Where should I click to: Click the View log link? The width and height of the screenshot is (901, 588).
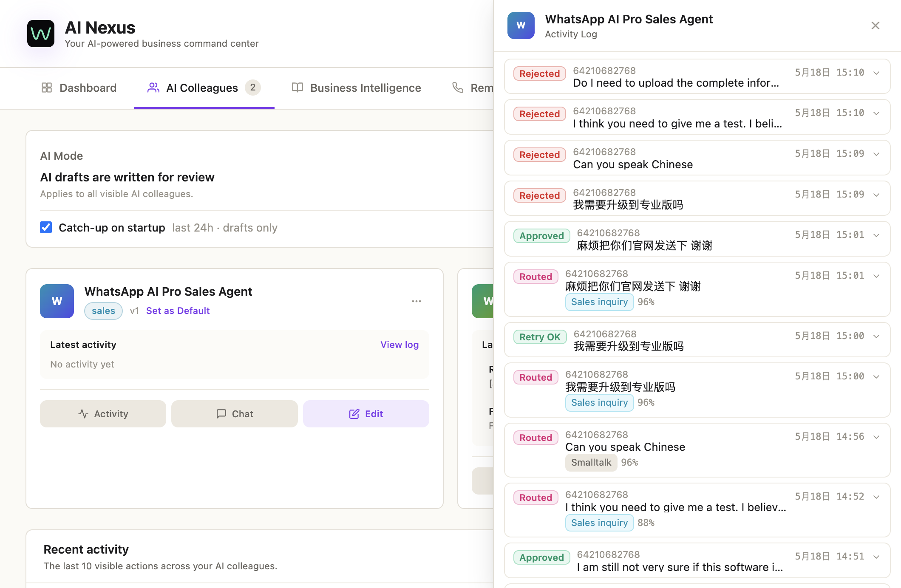[399, 345]
